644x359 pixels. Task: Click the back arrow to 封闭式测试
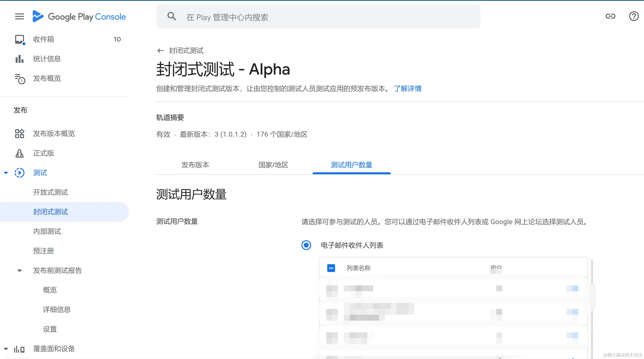(160, 51)
